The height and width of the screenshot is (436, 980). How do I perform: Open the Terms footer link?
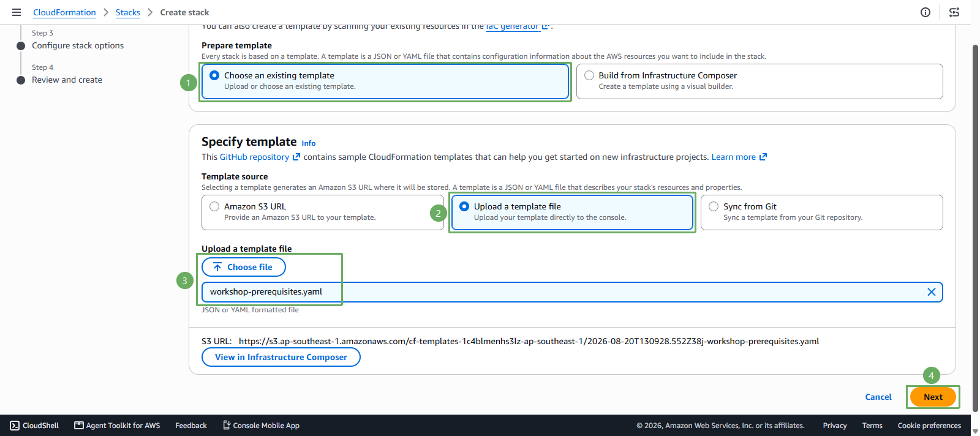point(872,426)
